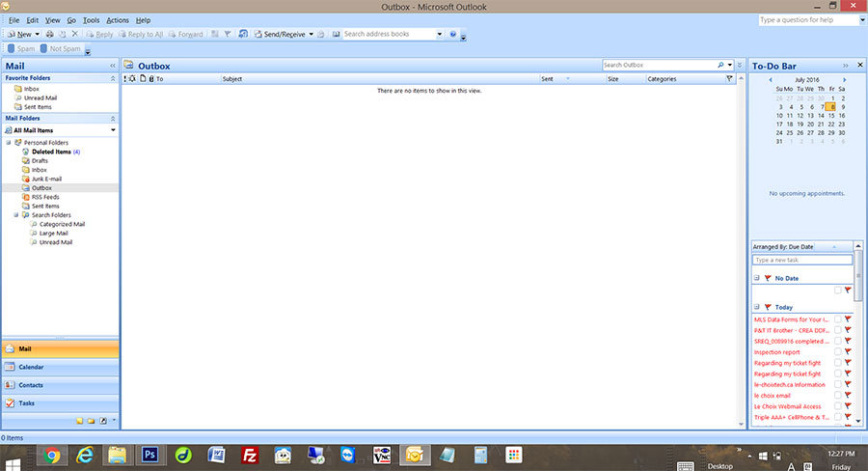The image size is (868, 471).
Task: Click the Forward button
Action: (x=185, y=35)
